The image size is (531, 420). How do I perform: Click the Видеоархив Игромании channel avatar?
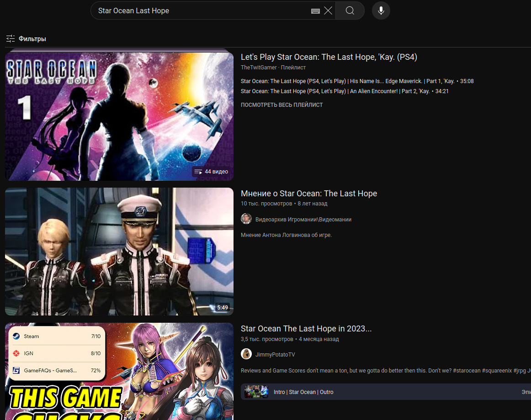pyautogui.click(x=246, y=219)
